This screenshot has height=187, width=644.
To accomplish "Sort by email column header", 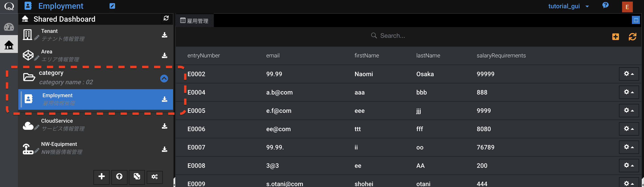I will pos(273,55).
